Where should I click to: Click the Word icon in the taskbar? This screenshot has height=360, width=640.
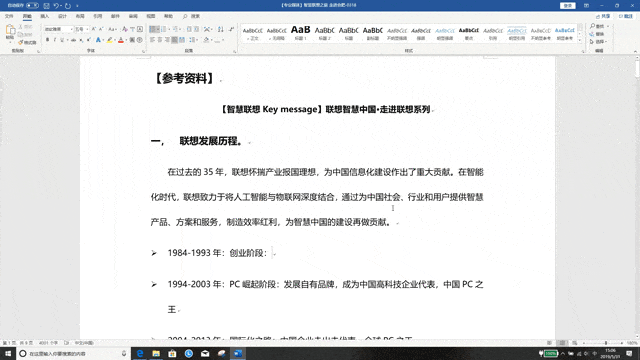(x=238, y=353)
